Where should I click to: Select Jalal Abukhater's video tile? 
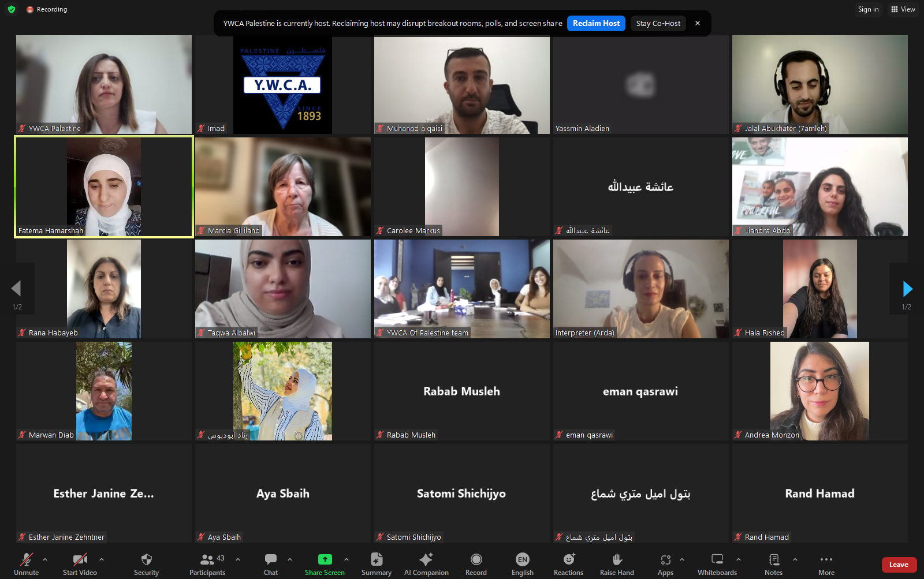pos(820,85)
